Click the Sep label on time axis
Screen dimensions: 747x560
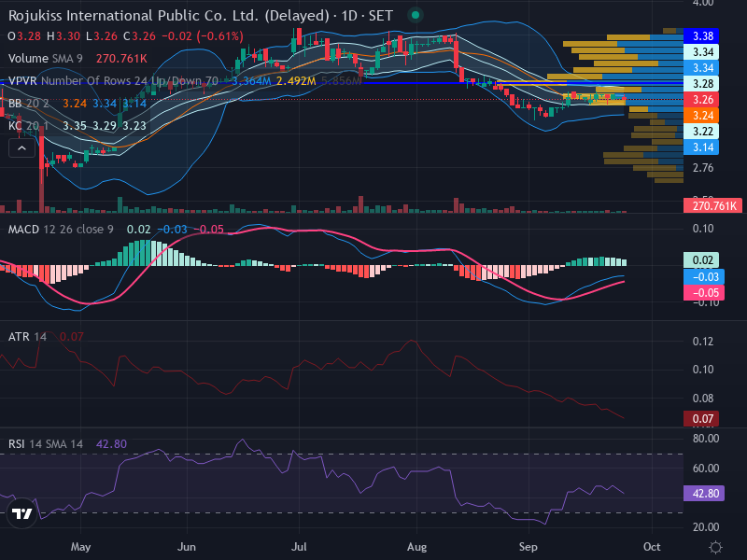point(528,547)
